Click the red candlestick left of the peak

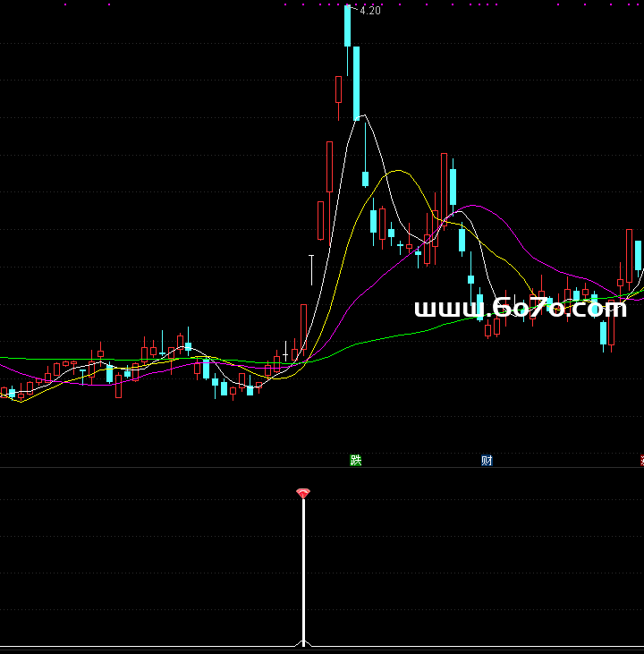tap(338, 90)
